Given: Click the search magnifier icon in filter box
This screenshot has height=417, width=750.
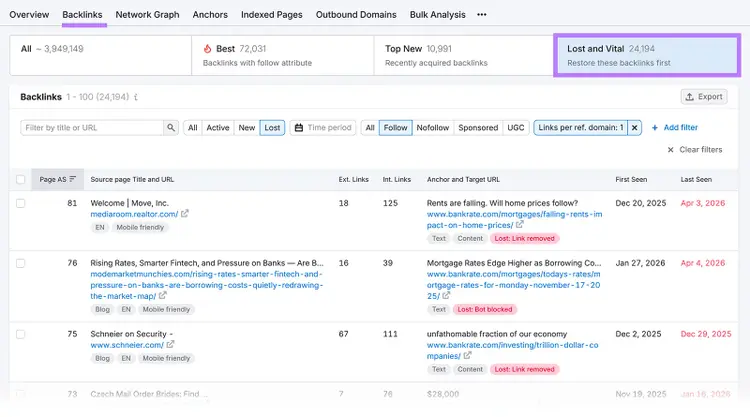Looking at the screenshot, I should tap(171, 128).
